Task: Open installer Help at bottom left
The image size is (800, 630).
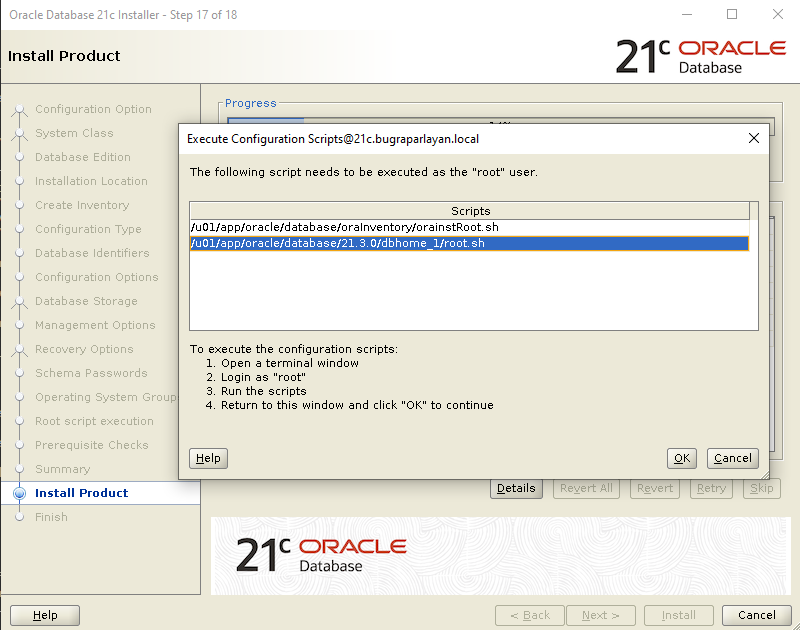Action: coord(45,615)
